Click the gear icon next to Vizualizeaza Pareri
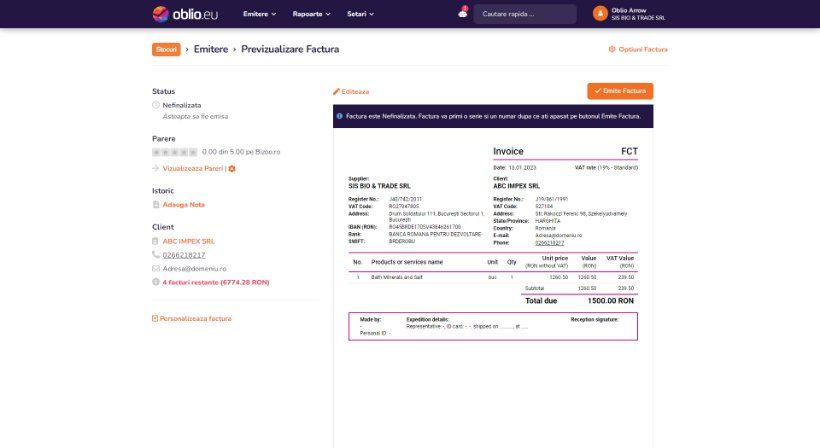The height and width of the screenshot is (448, 820). click(x=232, y=169)
